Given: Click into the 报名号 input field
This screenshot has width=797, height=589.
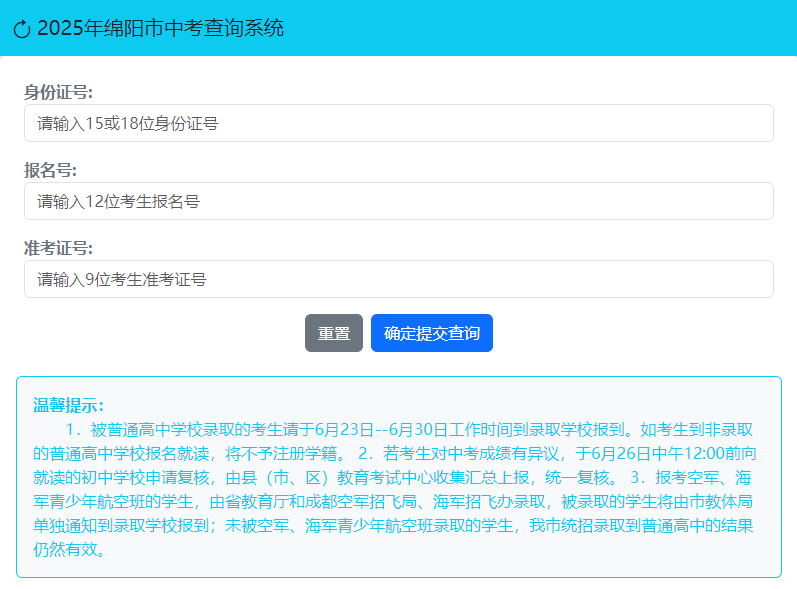Looking at the screenshot, I should (398, 201).
